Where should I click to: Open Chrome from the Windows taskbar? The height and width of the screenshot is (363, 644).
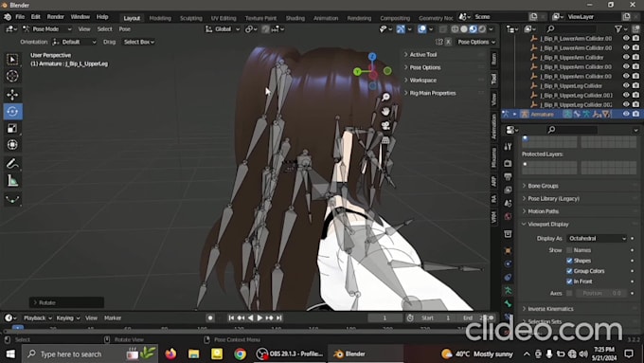[240, 354]
